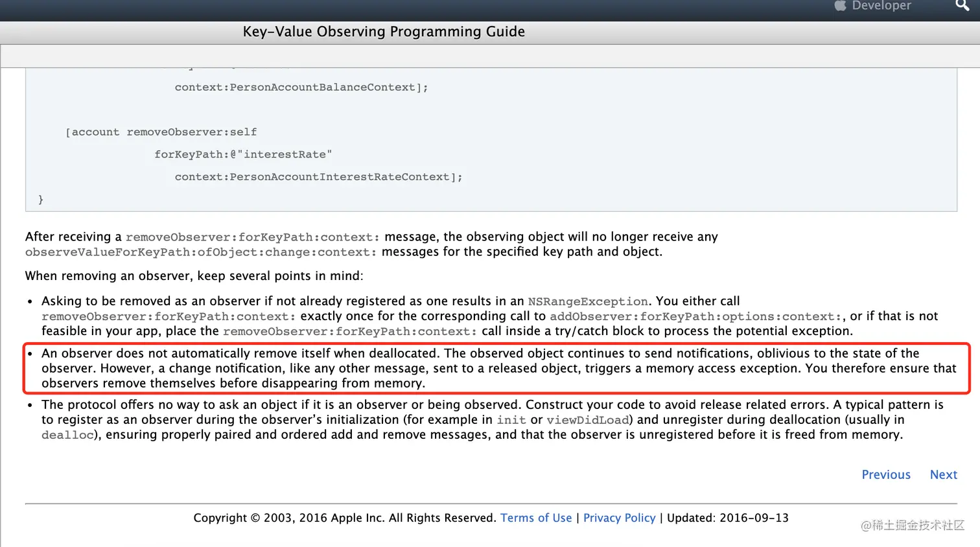This screenshot has height=547, width=980.
Task: Click the addObserver:forKeyPath:options:context: term
Action: [x=696, y=316]
